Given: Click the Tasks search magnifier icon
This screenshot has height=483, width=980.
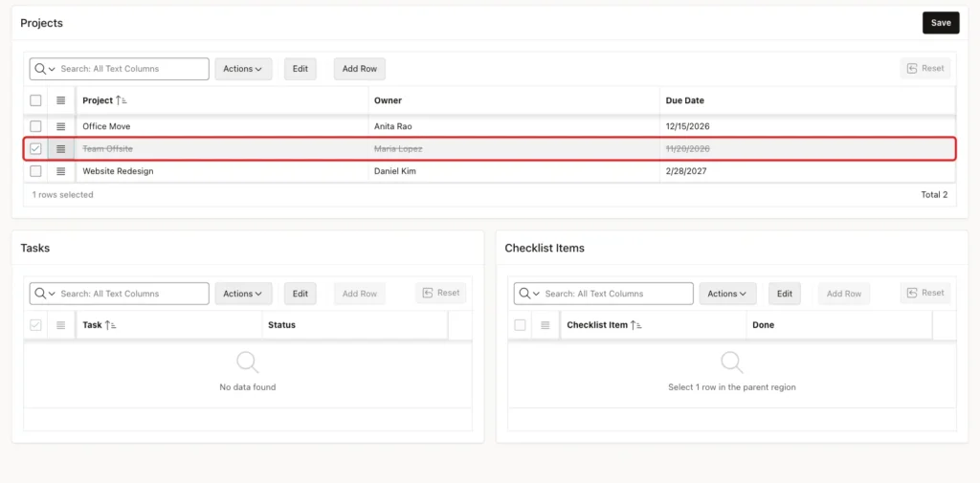Looking at the screenshot, I should coord(40,294).
